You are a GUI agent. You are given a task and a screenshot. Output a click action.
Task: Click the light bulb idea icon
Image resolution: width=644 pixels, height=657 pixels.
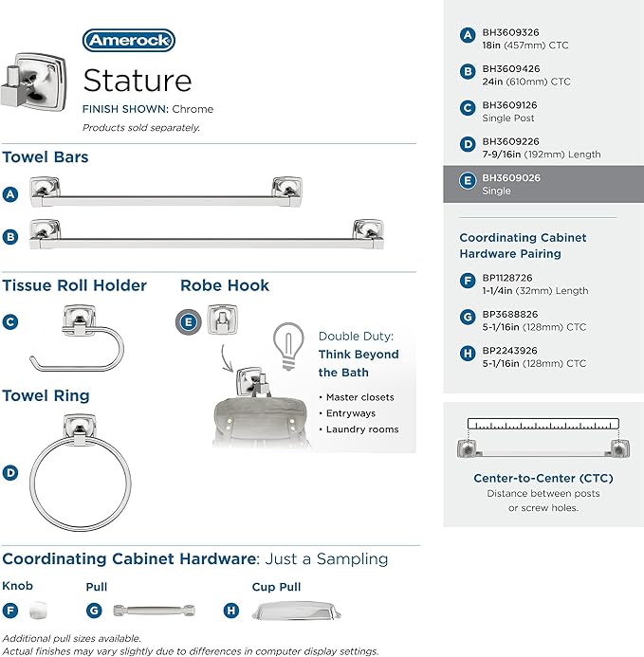point(288,346)
